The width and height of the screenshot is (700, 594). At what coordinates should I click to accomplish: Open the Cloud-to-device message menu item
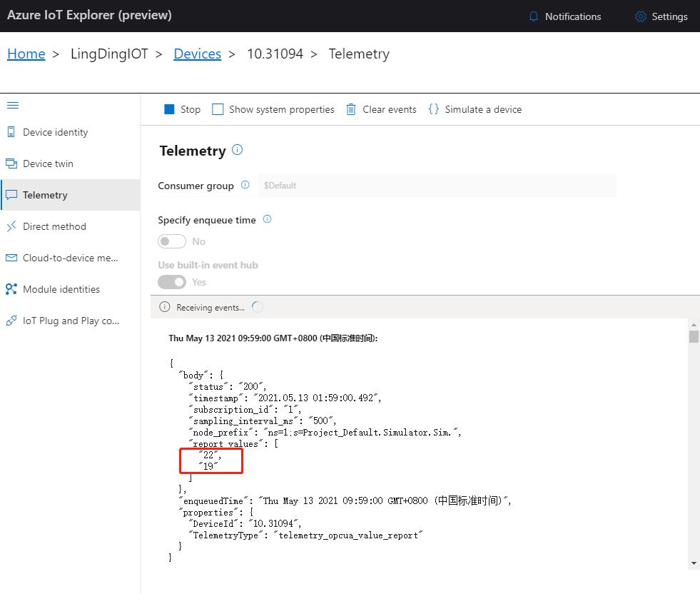[70, 258]
